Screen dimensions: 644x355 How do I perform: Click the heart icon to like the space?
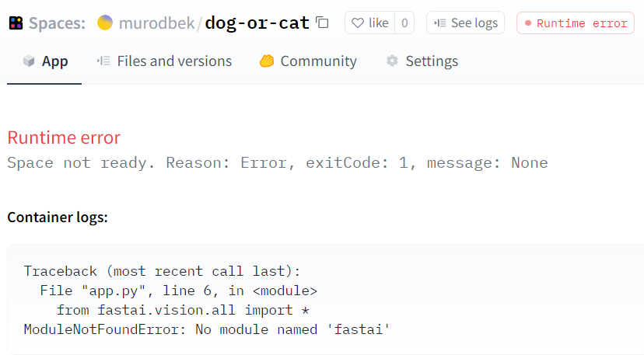click(x=358, y=23)
